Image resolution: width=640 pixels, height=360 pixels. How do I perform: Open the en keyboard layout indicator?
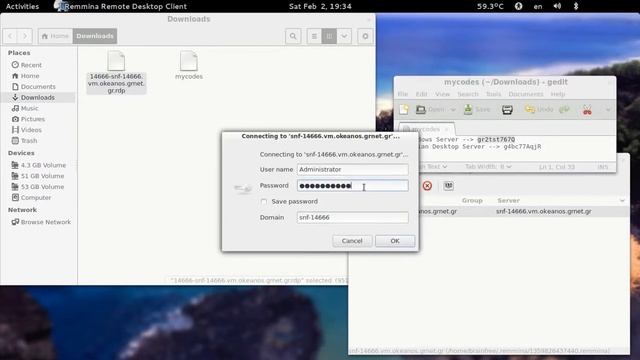[538, 6]
